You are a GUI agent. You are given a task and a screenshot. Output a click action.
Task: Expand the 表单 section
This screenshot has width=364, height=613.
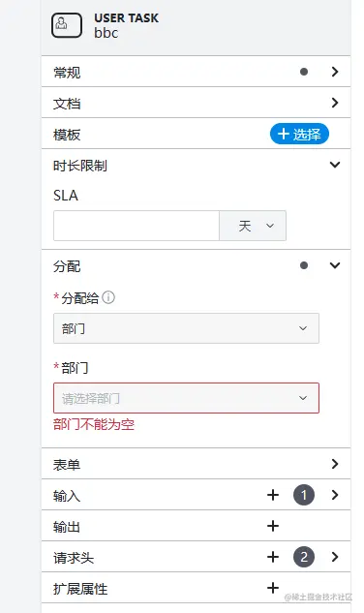coord(196,464)
